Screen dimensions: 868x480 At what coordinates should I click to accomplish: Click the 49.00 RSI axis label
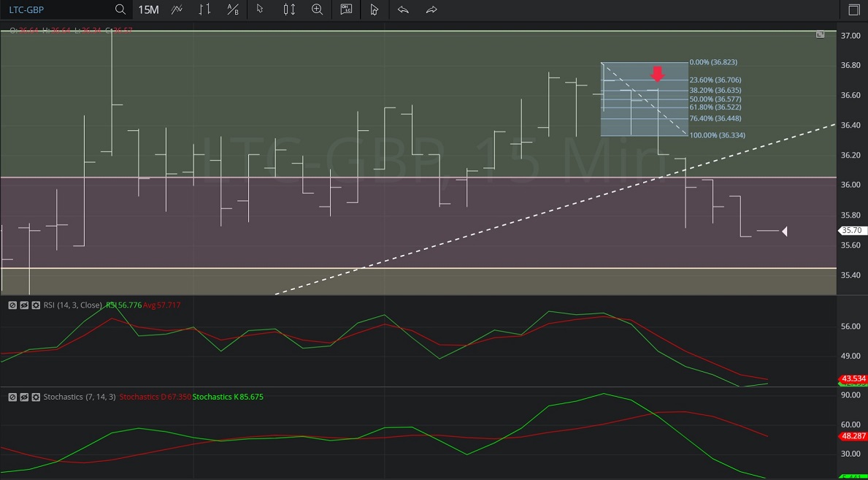(x=850, y=356)
